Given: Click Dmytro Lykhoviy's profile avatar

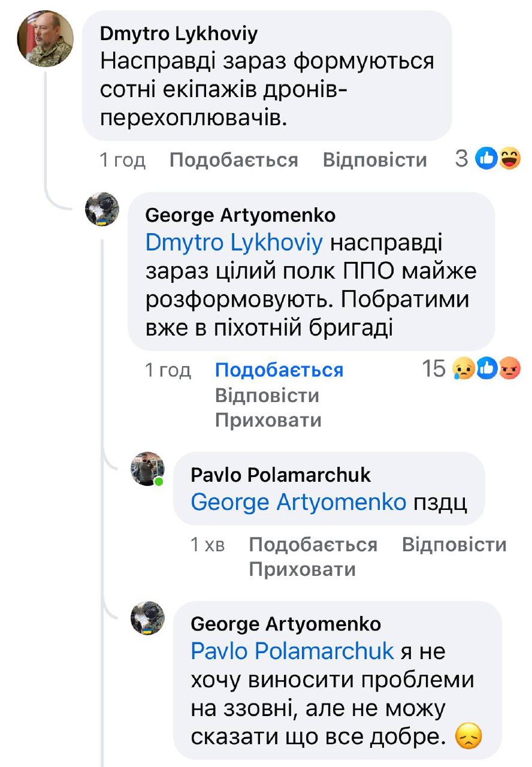Looking at the screenshot, I should coord(45,39).
